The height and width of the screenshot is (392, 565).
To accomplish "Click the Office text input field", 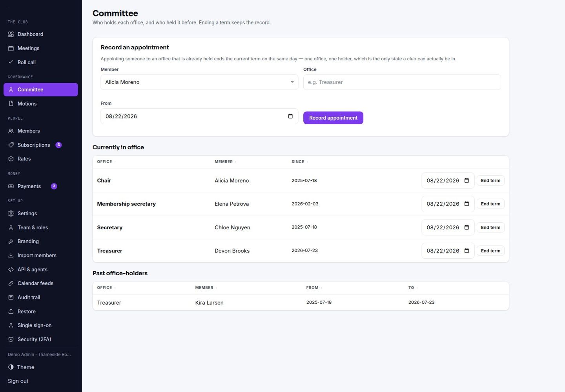I will tap(402, 82).
